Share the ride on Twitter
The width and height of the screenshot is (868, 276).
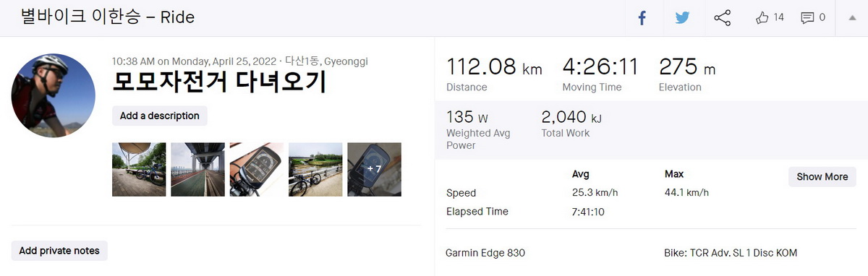point(682,18)
